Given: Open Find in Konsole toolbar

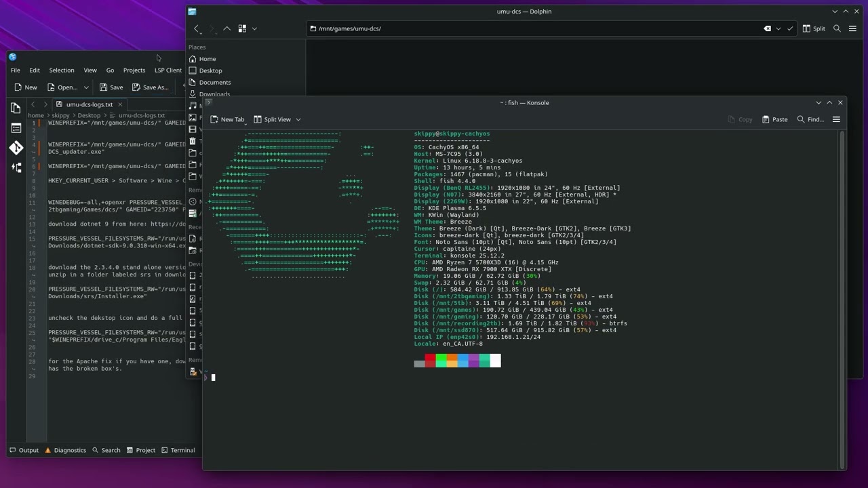Looking at the screenshot, I should (810, 119).
